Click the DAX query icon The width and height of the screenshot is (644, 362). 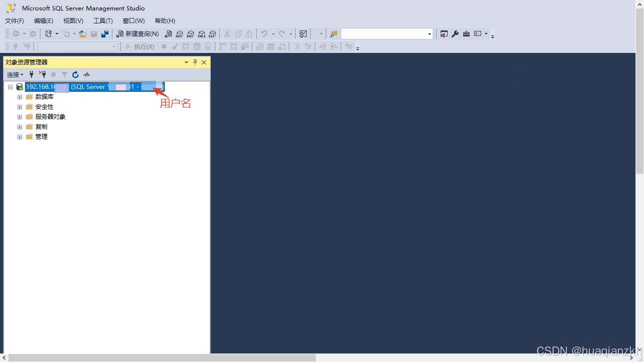(212, 34)
